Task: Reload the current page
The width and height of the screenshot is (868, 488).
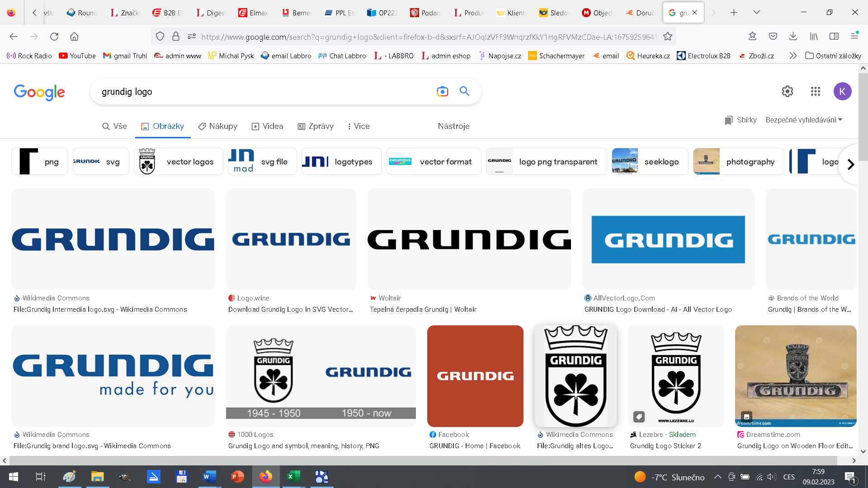Action: [54, 37]
